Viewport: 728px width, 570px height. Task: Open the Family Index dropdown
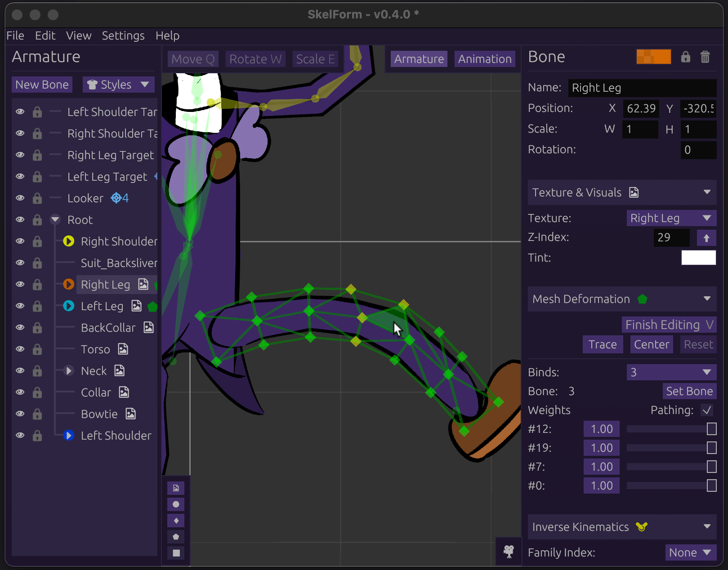691,552
